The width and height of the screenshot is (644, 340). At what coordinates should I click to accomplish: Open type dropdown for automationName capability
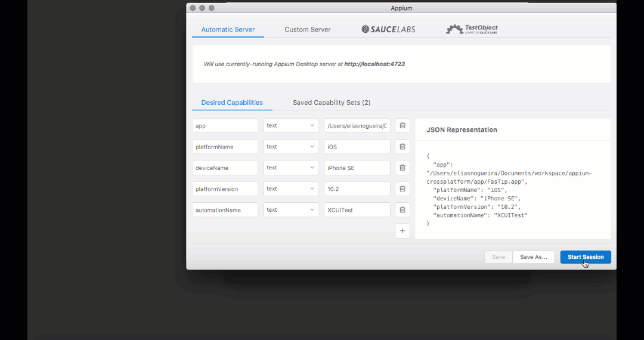click(x=291, y=210)
